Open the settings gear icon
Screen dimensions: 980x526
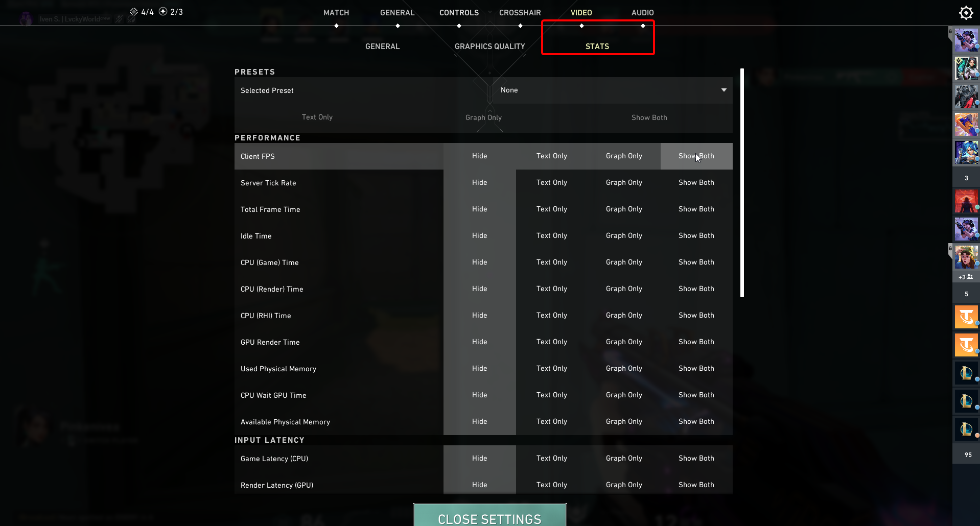pyautogui.click(x=966, y=13)
